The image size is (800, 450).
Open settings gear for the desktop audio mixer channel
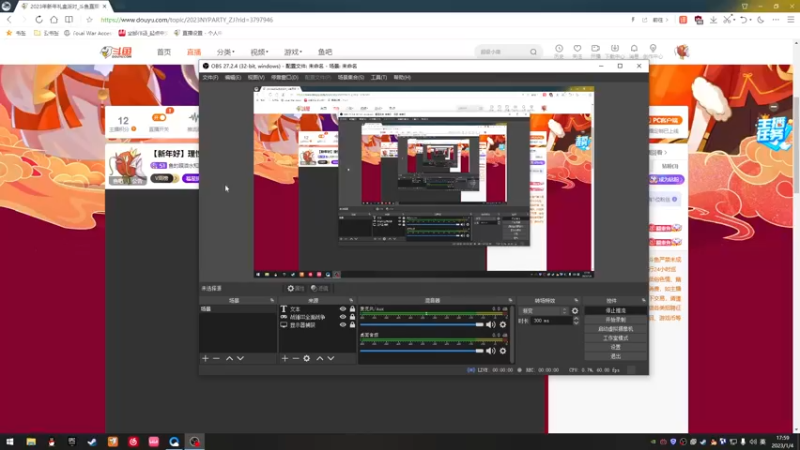(503, 351)
